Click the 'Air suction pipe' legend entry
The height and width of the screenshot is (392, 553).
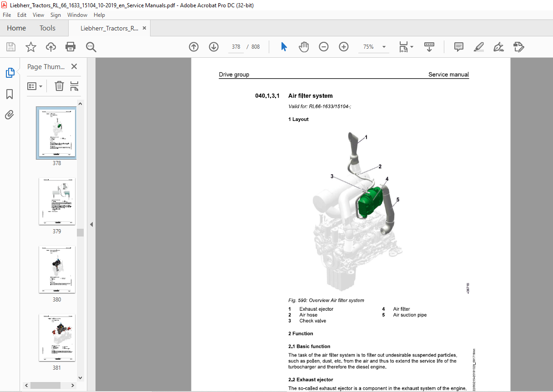click(410, 315)
